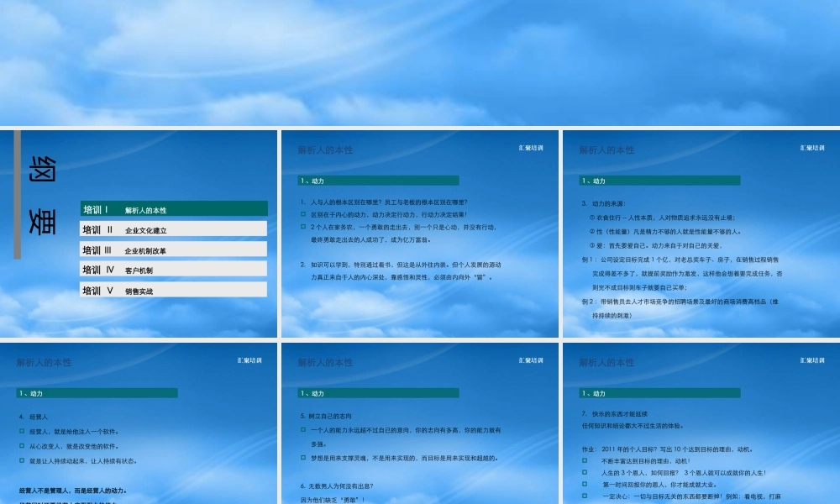This screenshot has height=504, width=840.
Task: Click the bullet 经营人，就是给他注入一个软件
Action: [x=74, y=431]
